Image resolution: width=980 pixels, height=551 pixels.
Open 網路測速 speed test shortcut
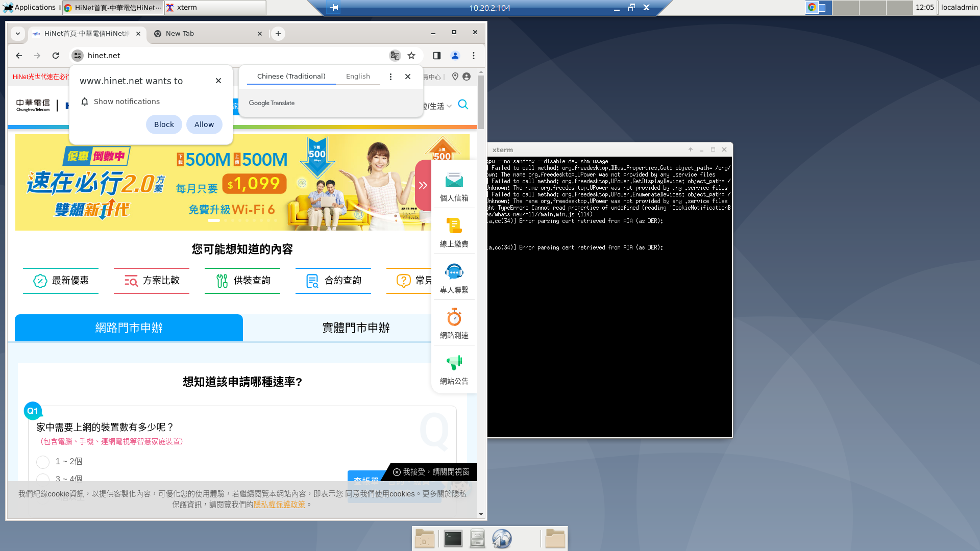tap(454, 324)
